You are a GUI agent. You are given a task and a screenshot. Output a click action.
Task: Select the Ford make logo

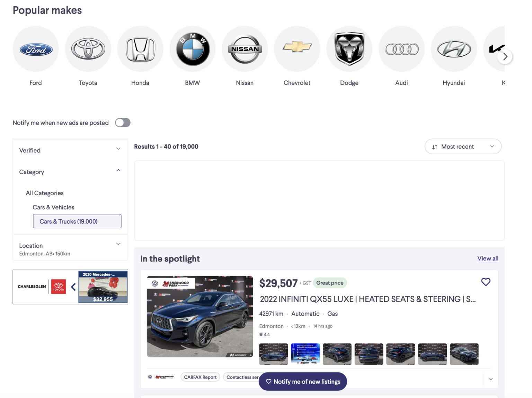(36, 49)
